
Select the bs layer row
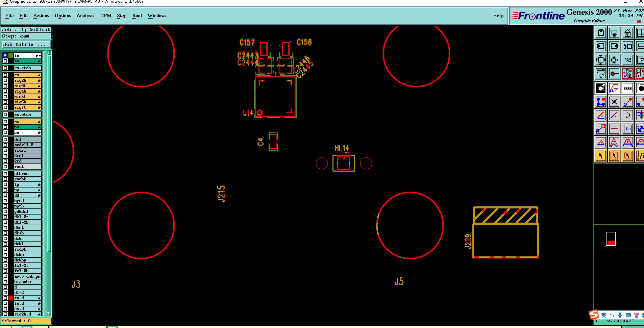pos(27,127)
